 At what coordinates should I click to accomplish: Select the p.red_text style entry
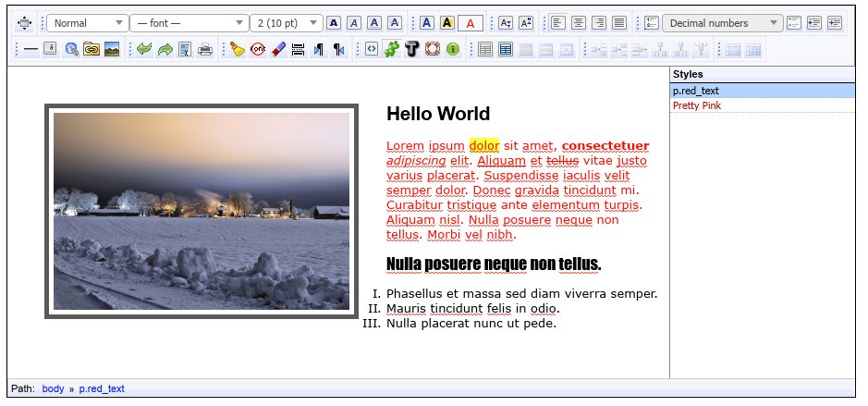pos(696,91)
